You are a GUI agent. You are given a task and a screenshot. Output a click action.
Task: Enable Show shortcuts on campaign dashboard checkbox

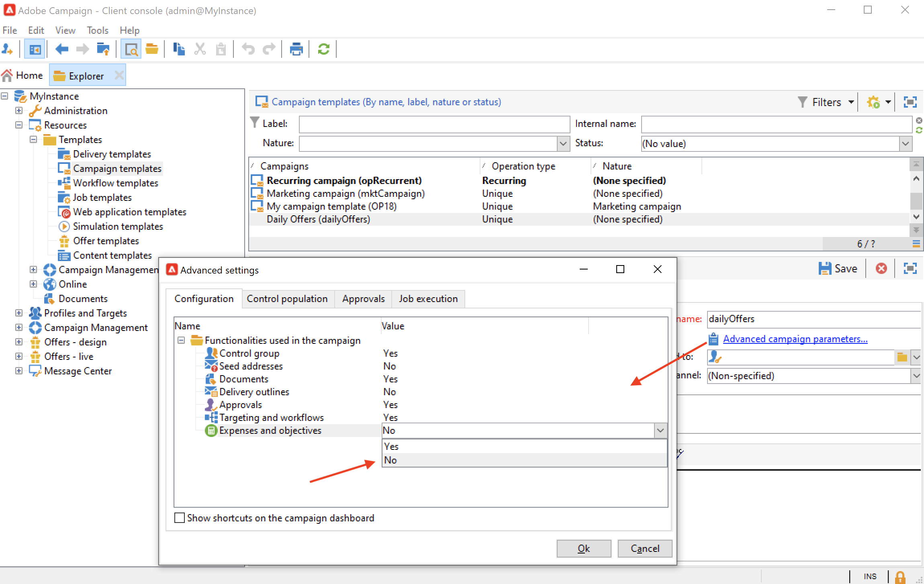click(180, 518)
